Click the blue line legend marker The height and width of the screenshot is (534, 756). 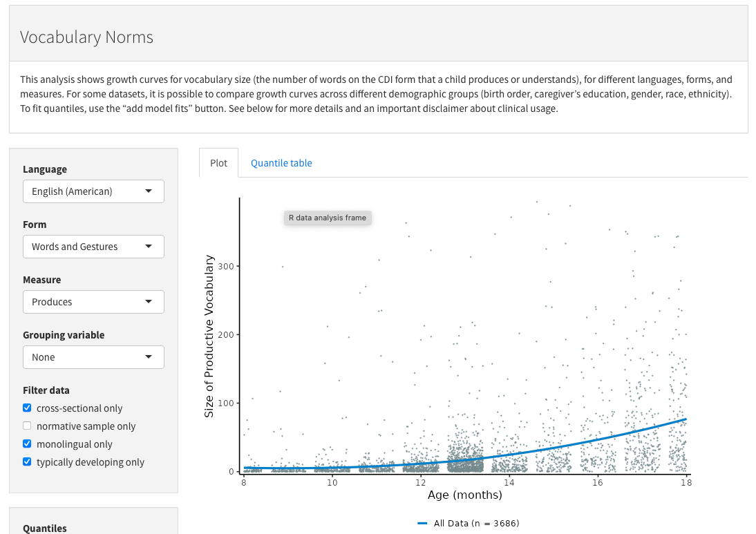[423, 523]
